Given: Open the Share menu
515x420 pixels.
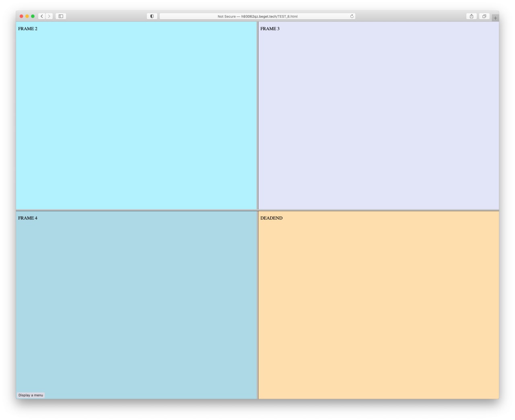Looking at the screenshot, I should [472, 16].
